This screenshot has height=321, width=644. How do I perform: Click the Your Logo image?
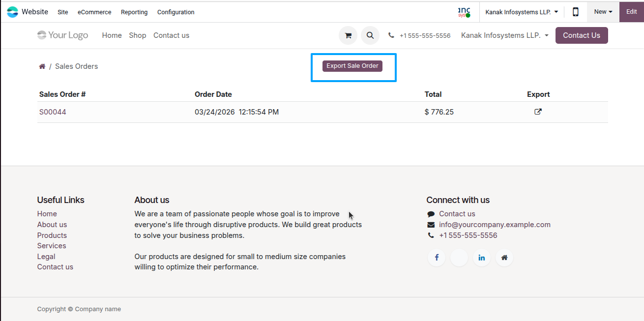click(x=63, y=35)
